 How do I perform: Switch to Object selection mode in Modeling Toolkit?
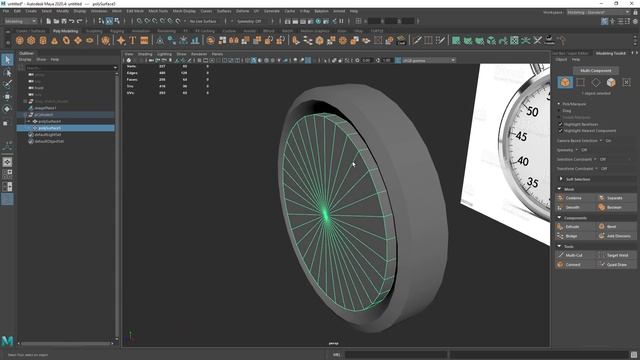point(565,82)
